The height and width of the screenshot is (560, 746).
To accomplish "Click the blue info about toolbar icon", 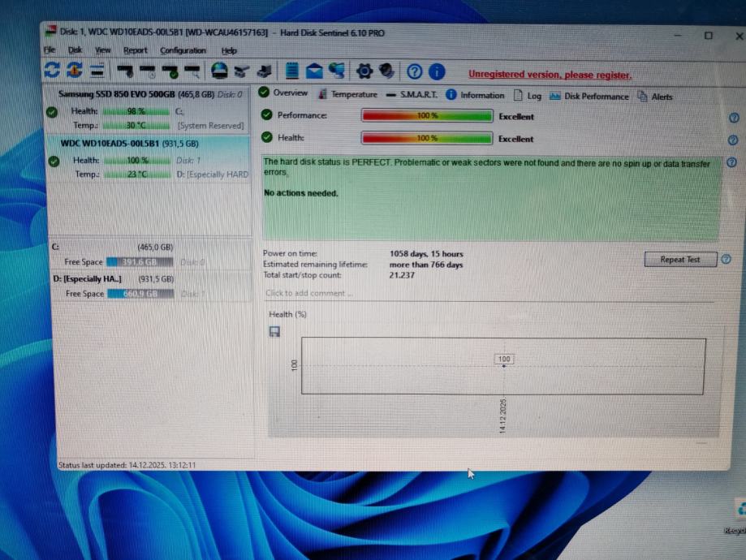I will (x=437, y=72).
